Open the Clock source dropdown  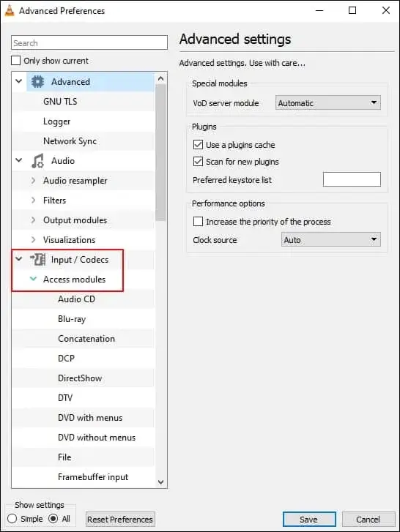point(330,239)
